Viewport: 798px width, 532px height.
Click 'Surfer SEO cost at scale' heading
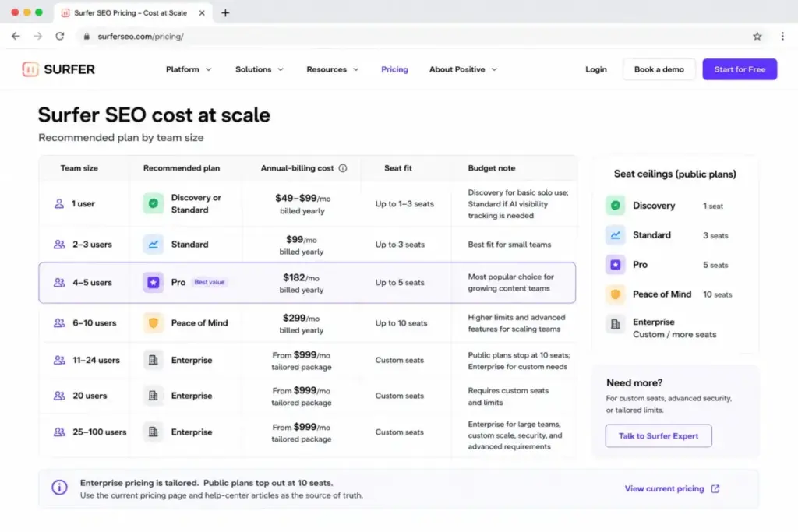click(x=154, y=115)
